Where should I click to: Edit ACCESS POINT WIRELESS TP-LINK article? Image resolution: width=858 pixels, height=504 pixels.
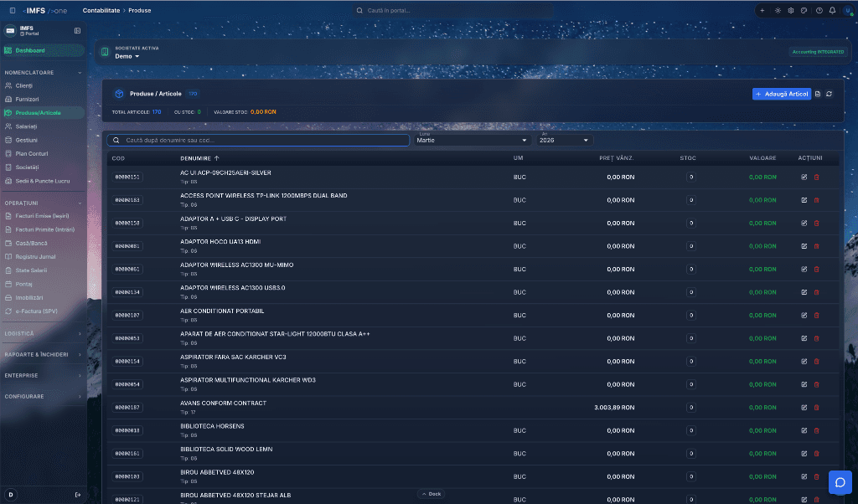click(x=804, y=200)
